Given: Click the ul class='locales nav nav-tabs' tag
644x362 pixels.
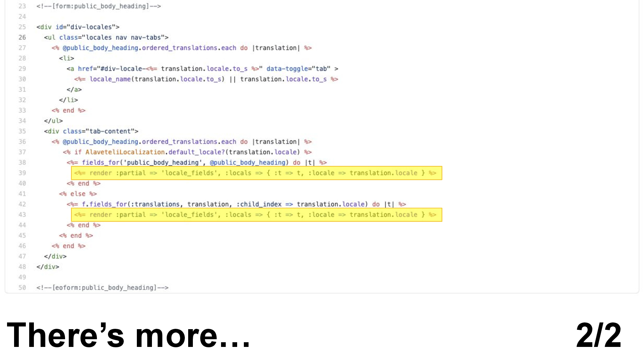Looking at the screenshot, I should point(106,37).
